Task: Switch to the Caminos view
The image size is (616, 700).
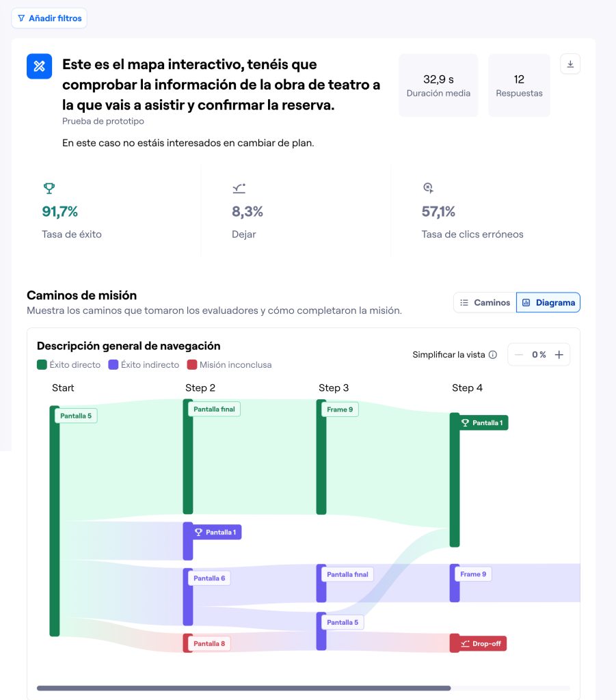Action: tap(485, 302)
